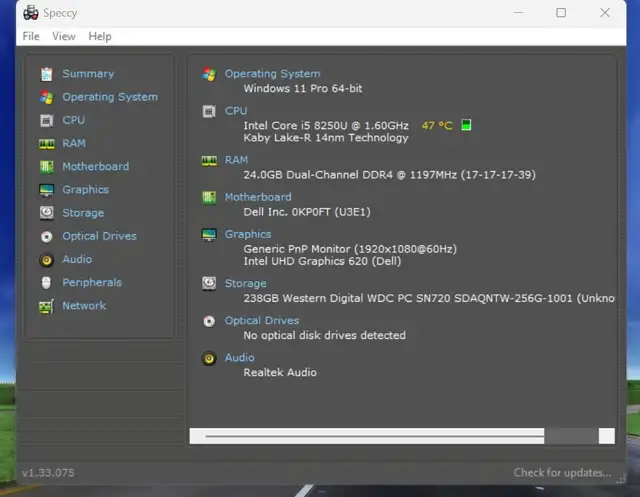The image size is (640, 497).
Task: Open the View menu
Action: [64, 36]
